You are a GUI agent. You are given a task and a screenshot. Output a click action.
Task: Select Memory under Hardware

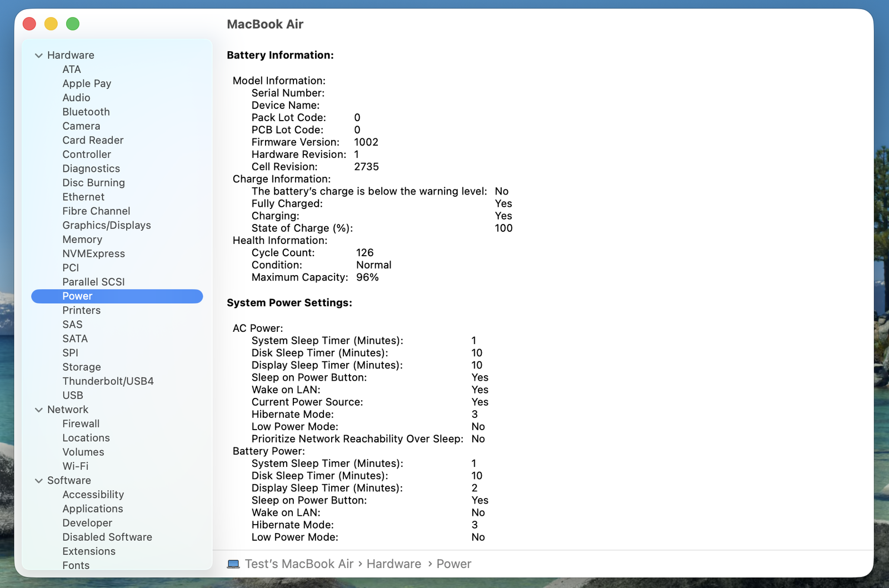point(82,240)
